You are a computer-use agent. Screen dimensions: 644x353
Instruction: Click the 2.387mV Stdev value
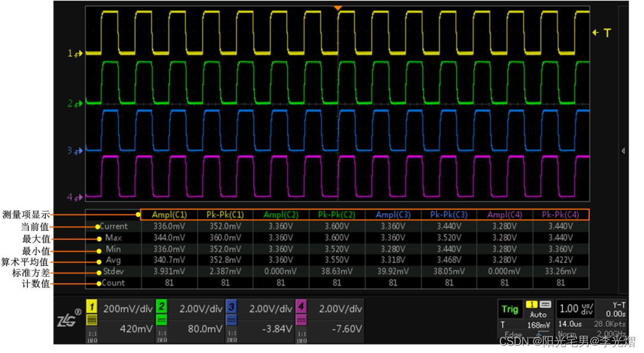click(x=225, y=271)
